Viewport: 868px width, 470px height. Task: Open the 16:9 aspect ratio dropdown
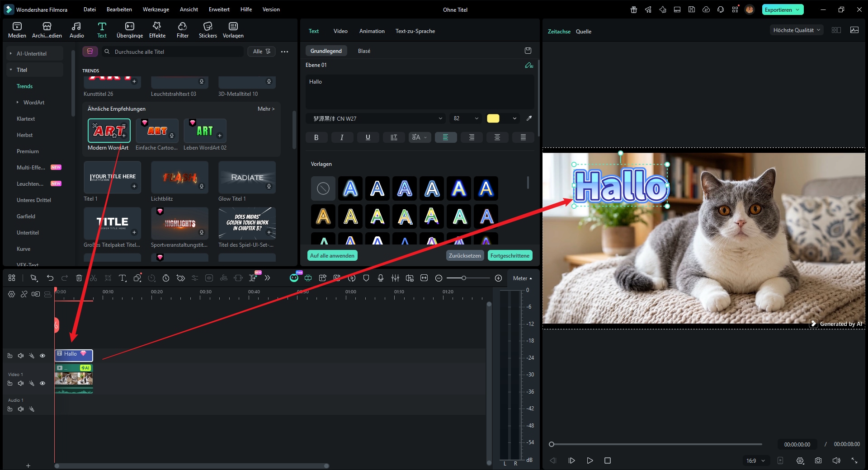(755, 461)
